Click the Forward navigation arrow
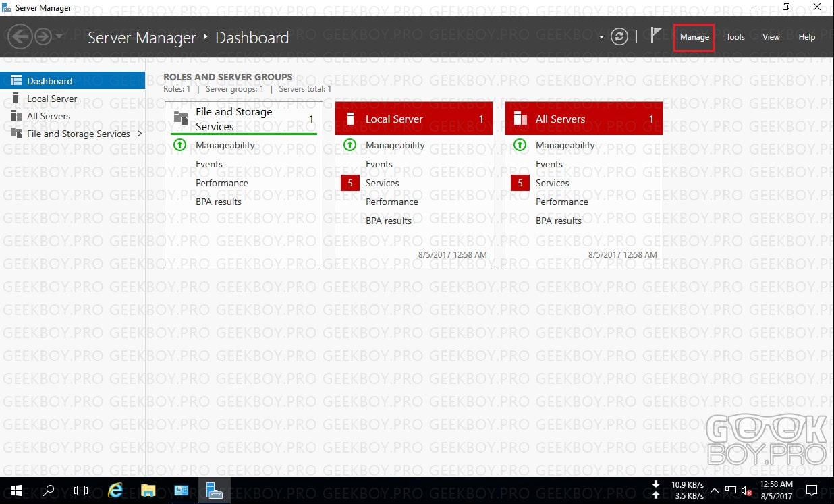This screenshot has height=504, width=834. (43, 36)
